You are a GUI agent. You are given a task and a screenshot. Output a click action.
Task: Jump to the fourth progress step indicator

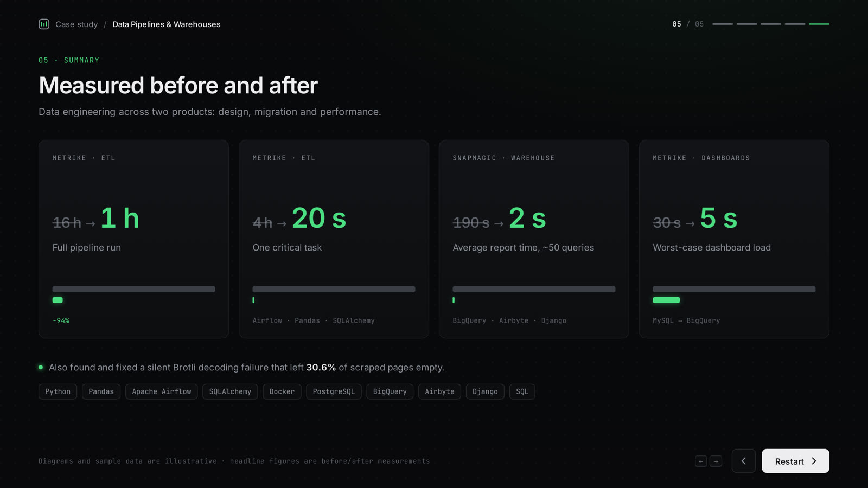[x=795, y=24]
